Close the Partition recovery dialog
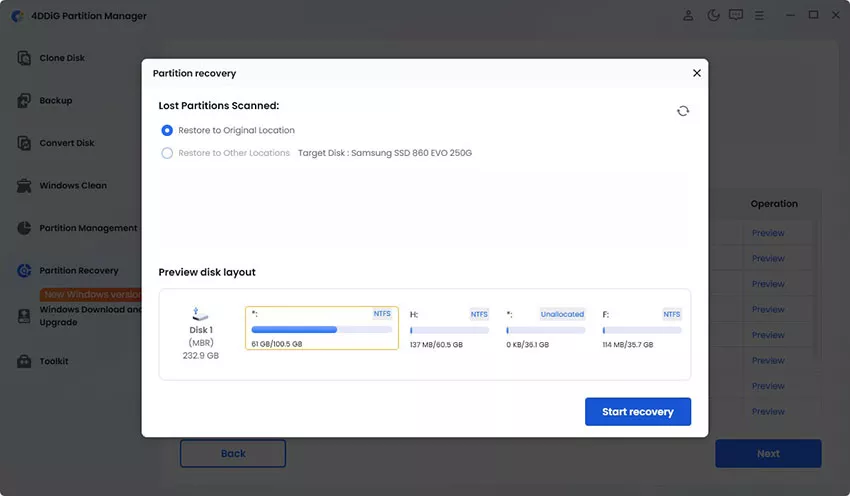The image size is (850, 496). [697, 73]
